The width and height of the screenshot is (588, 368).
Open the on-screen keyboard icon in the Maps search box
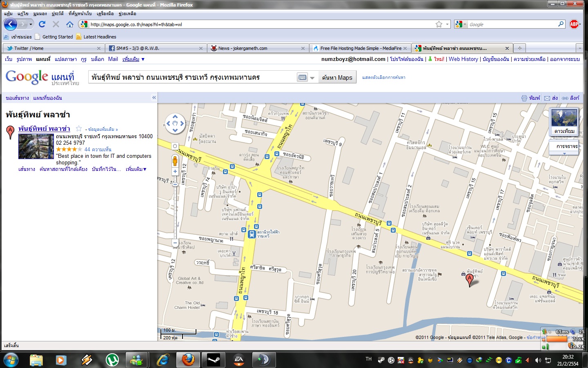click(302, 77)
